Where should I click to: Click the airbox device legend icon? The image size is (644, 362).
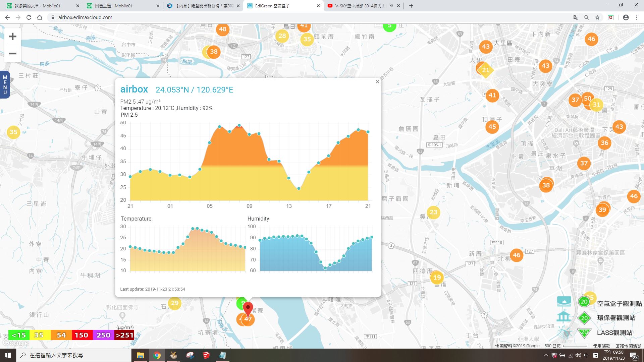coord(564,301)
